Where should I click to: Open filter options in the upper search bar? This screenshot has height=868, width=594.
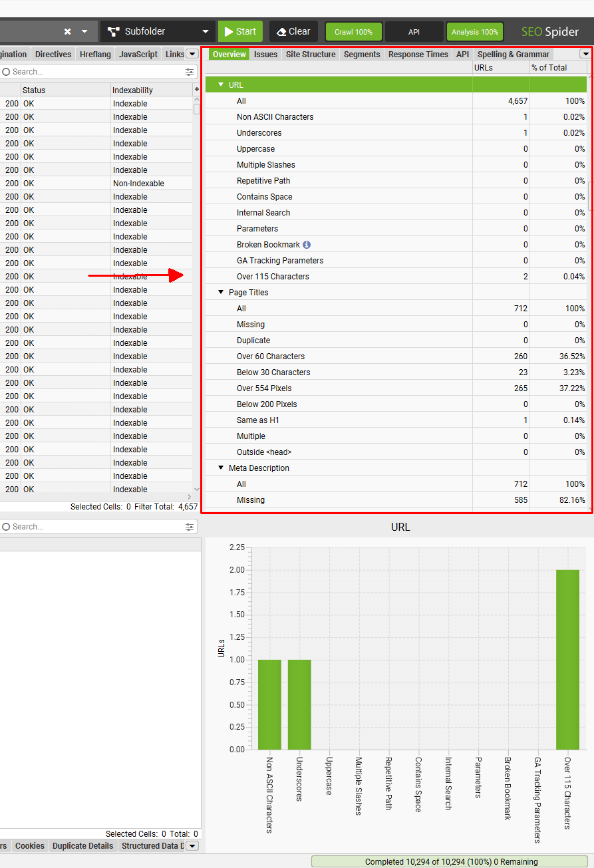point(190,72)
